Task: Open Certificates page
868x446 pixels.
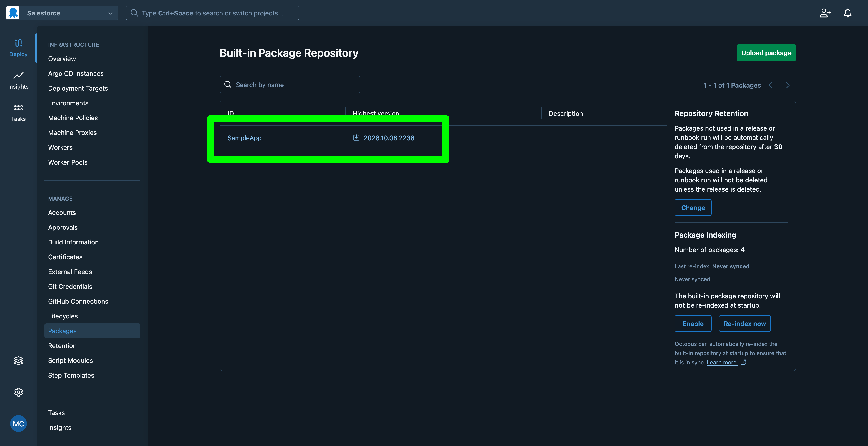Action: pyautogui.click(x=65, y=257)
